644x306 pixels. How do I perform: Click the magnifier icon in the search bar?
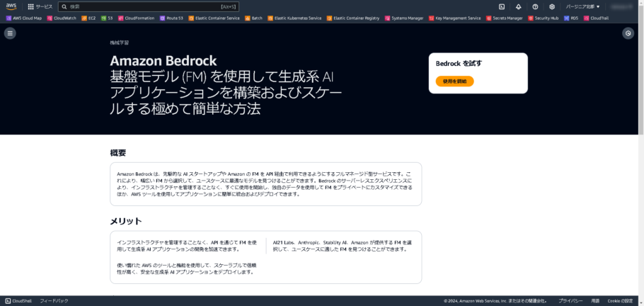coord(64,6)
